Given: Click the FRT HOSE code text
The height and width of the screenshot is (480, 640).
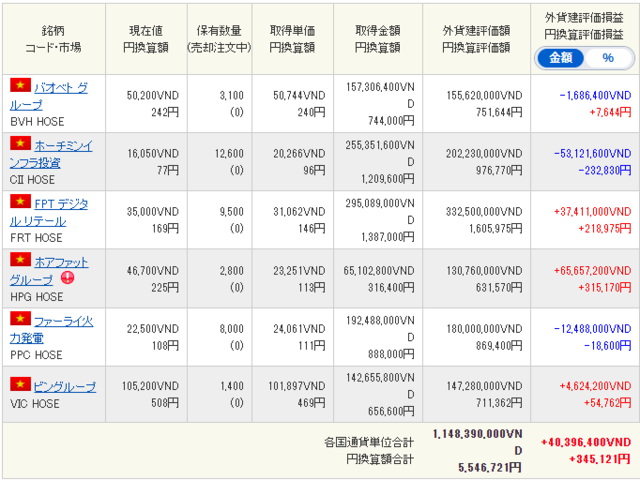Looking at the screenshot, I should click(36, 238).
